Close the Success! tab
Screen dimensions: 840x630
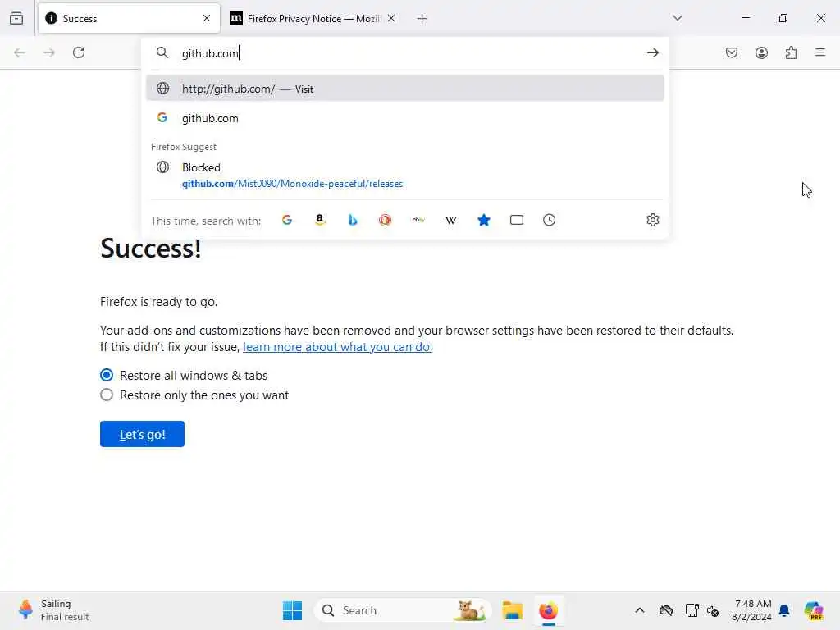pyautogui.click(x=207, y=18)
